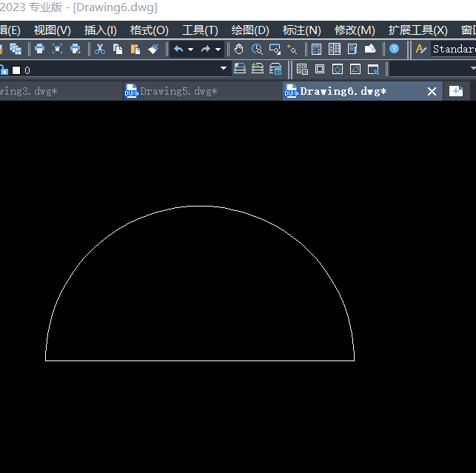Image resolution: width=476 pixels, height=473 pixels.
Task: Open the viewport scale dropdown
Action: [x=433, y=69]
